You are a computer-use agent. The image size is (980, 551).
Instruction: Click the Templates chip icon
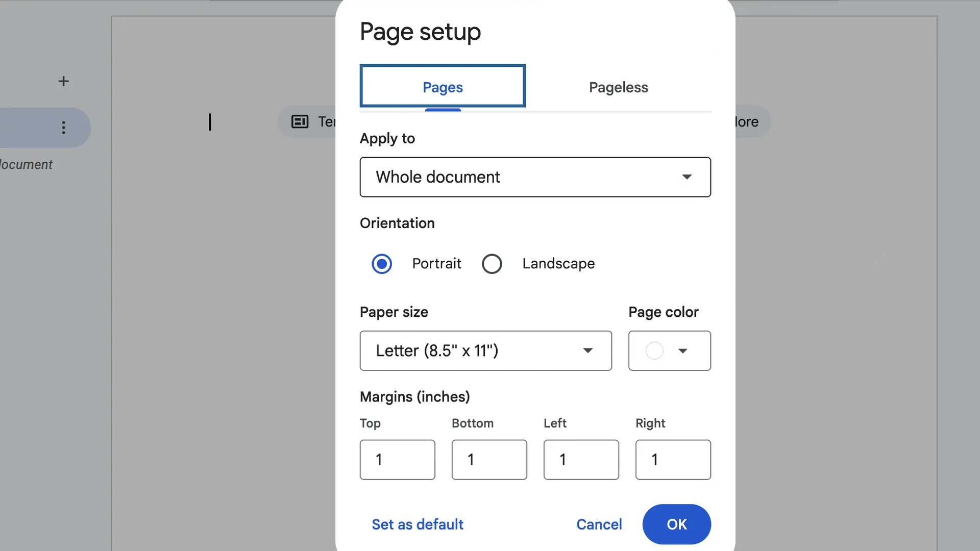tap(300, 122)
